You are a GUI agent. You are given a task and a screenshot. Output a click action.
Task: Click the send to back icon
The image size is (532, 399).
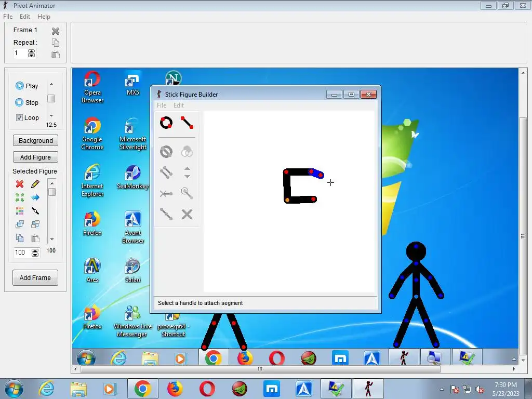tap(35, 224)
